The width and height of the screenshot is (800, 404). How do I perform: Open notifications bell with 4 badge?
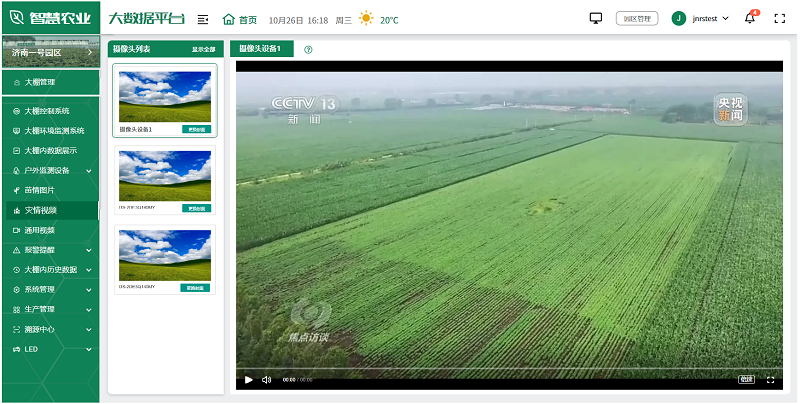click(x=750, y=18)
